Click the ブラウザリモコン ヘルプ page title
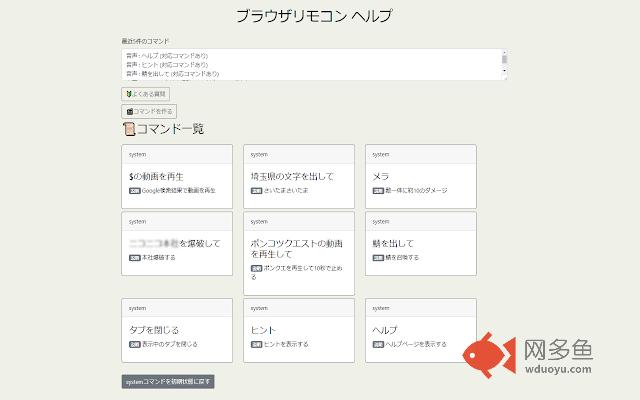This screenshot has height=400, width=640. 314,16
